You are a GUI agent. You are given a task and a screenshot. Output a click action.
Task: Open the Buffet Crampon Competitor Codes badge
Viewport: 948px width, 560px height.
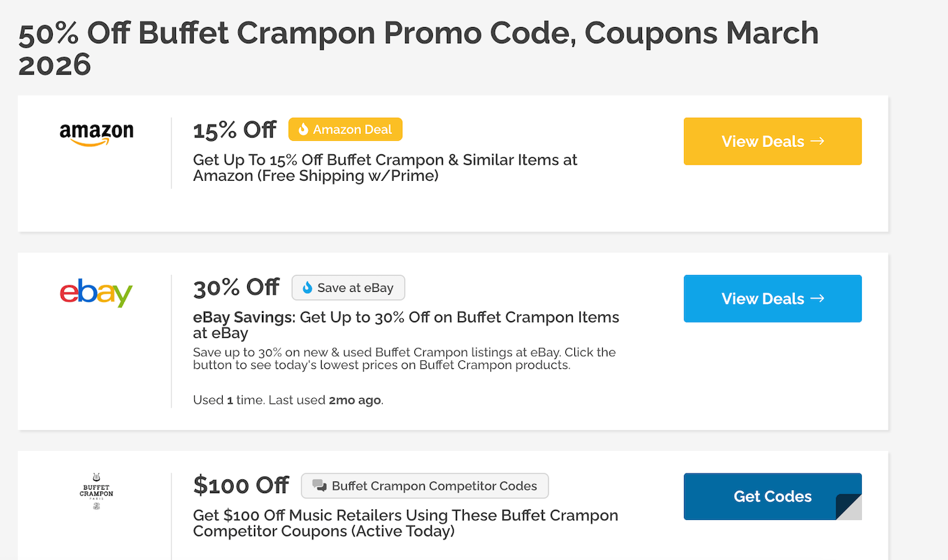[x=425, y=485]
